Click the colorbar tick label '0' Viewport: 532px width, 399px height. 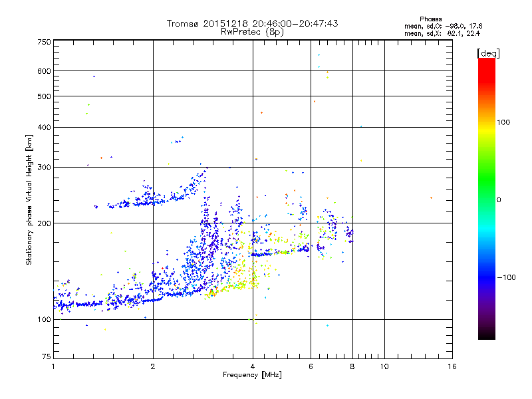click(499, 200)
